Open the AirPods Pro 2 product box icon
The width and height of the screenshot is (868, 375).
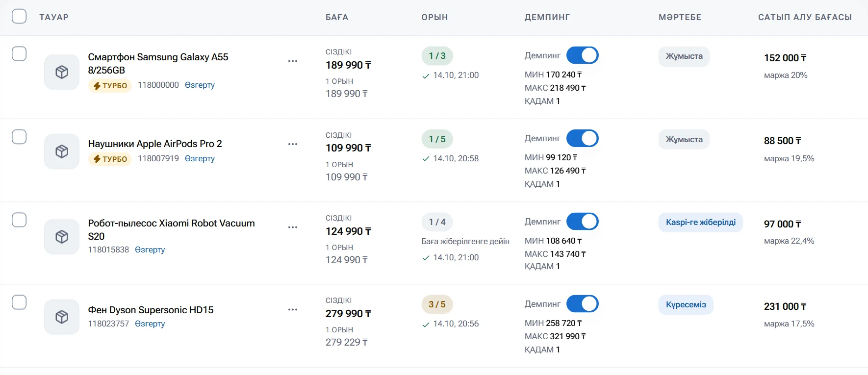pos(62,151)
